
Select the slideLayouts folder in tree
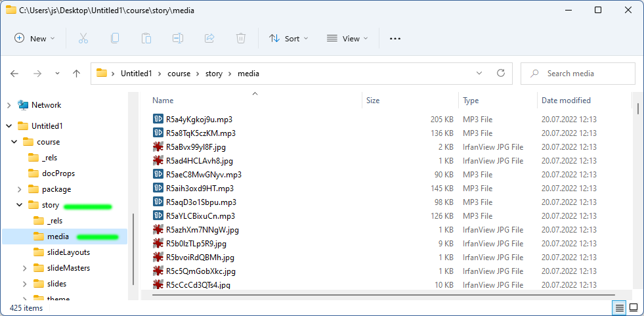tap(68, 252)
